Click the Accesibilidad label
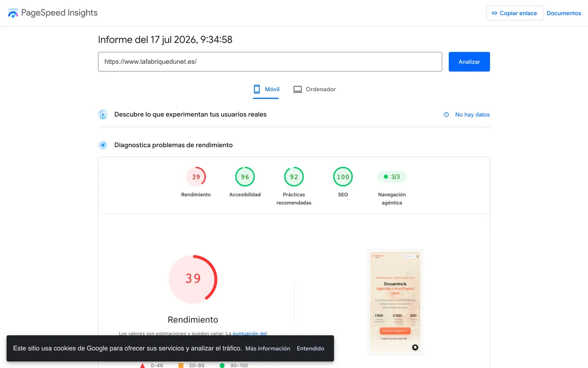588x368 pixels. click(x=245, y=195)
